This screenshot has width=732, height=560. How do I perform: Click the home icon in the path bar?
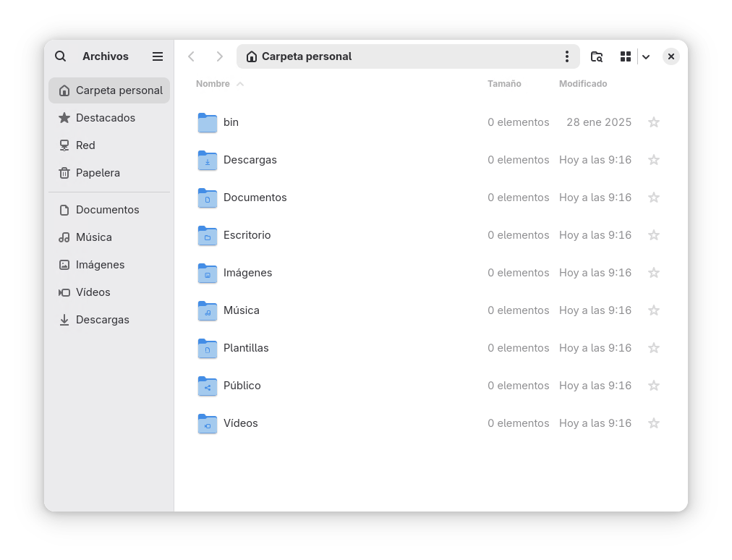pyautogui.click(x=250, y=56)
